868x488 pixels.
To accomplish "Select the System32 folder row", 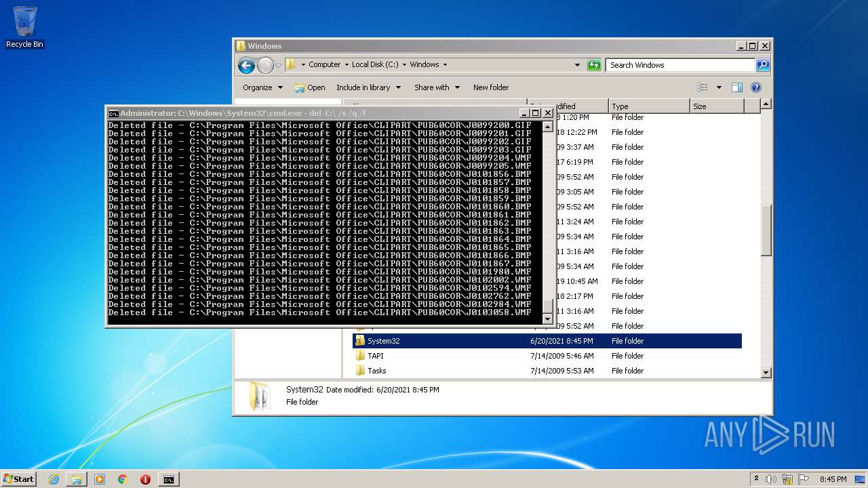I will point(547,341).
